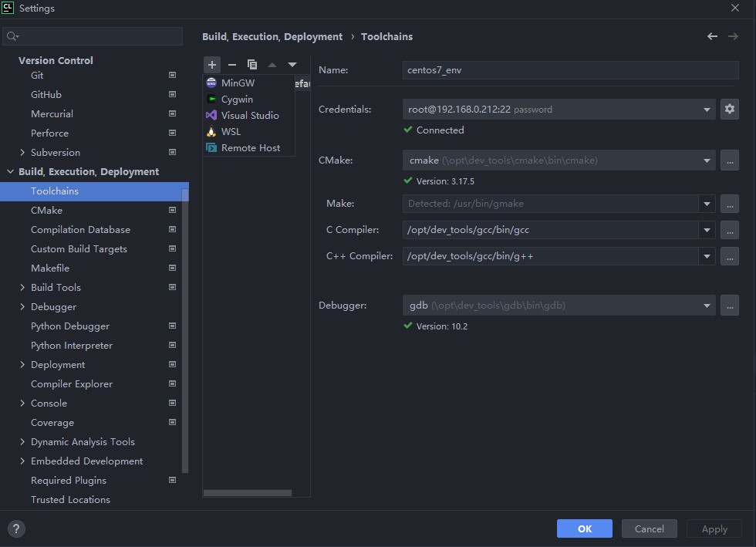Open the Make dropdown arrow
The width and height of the screenshot is (756, 547).
tap(707, 204)
